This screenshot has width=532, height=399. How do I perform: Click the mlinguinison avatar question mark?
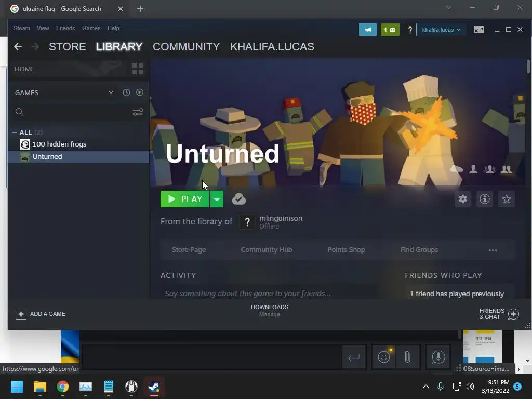tap(247, 222)
